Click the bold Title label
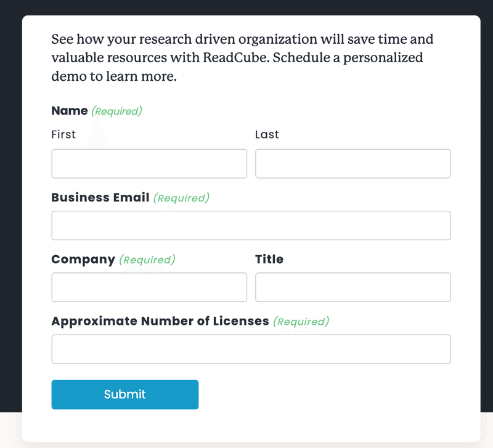This screenshot has height=448, width=493. (x=269, y=259)
